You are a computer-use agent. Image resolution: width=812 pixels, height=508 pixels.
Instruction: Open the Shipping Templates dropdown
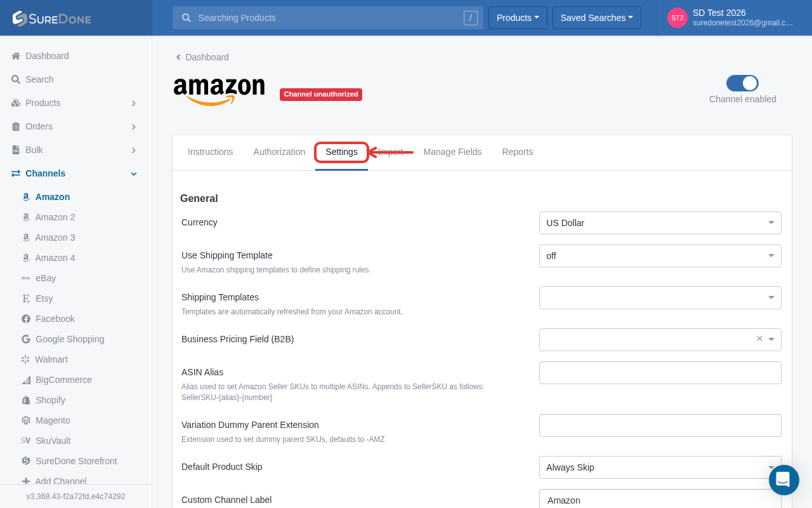click(660, 298)
